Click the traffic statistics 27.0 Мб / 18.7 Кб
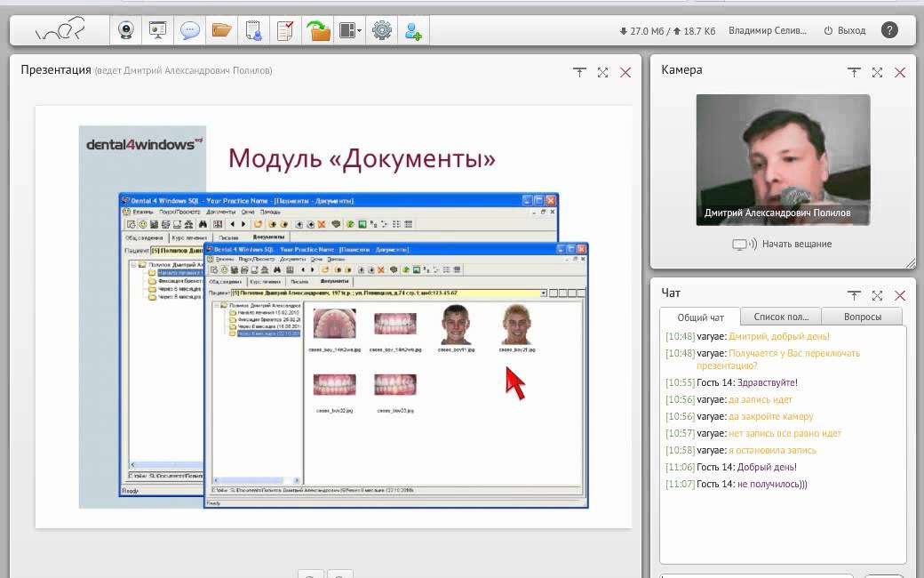The image size is (924, 578). (667, 31)
